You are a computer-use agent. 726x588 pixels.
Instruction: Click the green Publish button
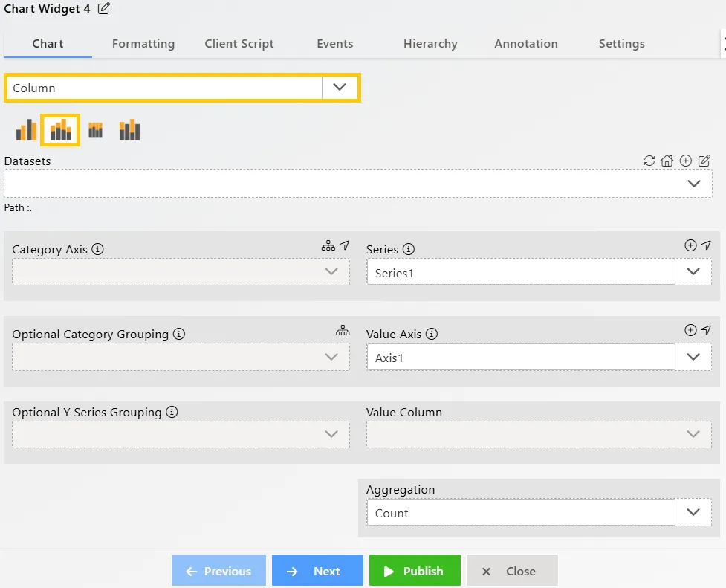(415, 571)
